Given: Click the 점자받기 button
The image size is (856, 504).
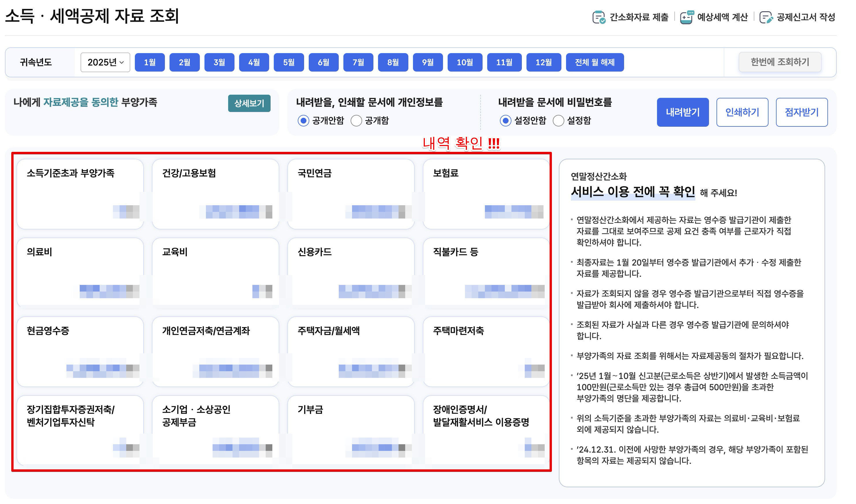Looking at the screenshot, I should click(802, 112).
